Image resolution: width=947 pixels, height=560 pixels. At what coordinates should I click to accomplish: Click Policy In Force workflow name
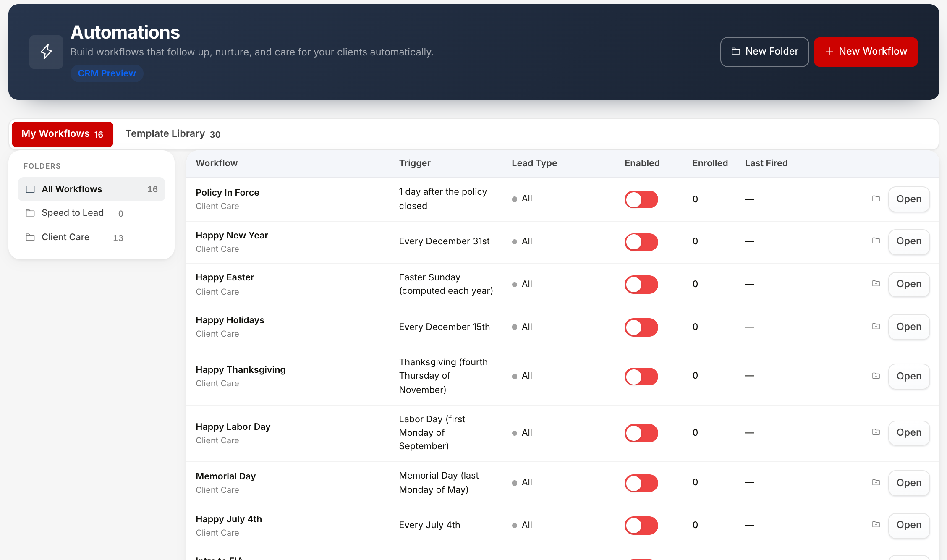coord(228,192)
